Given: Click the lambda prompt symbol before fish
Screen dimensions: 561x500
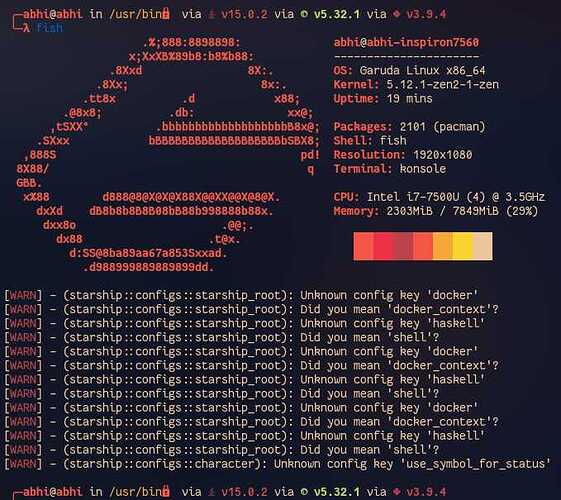Looking at the screenshot, I should coord(26,28).
